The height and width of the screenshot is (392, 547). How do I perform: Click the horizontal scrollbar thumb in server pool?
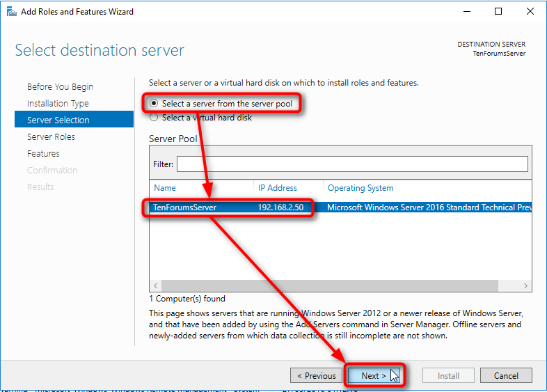click(x=330, y=285)
